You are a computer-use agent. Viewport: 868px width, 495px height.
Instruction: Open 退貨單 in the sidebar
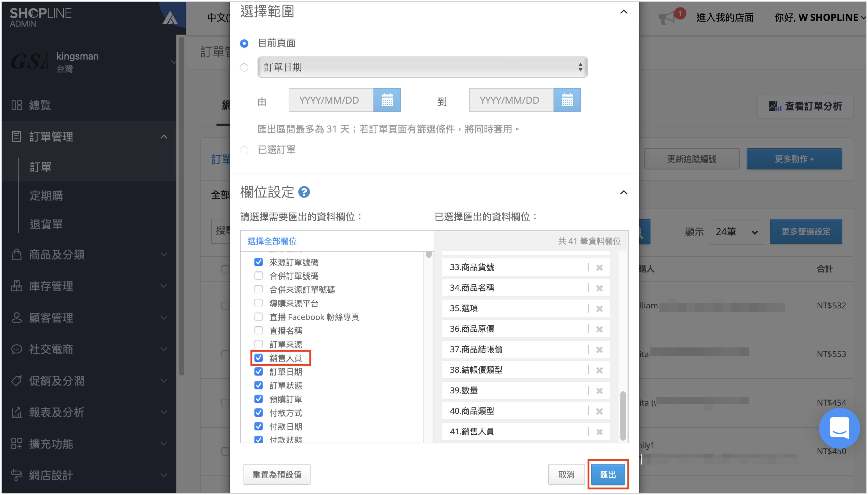tap(46, 224)
